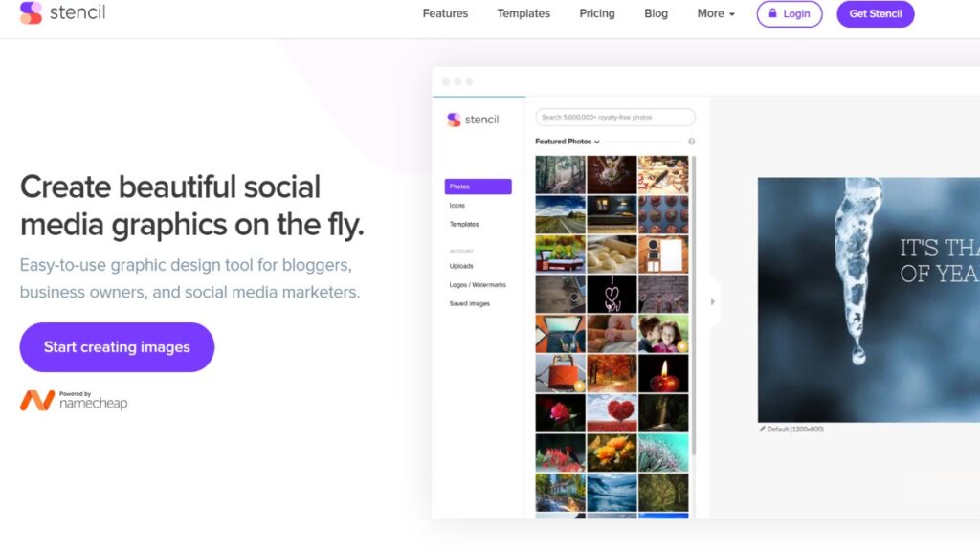The image size is (980, 551).
Task: Open the Pricing page
Action: [x=597, y=14]
